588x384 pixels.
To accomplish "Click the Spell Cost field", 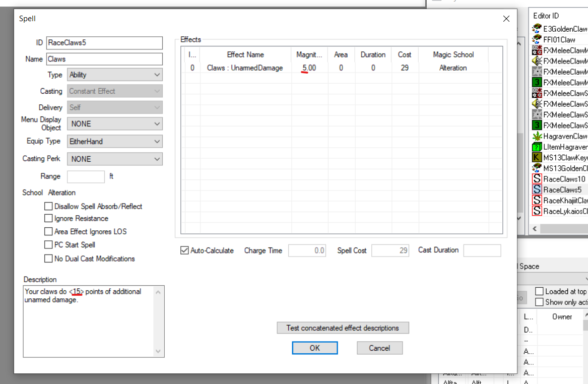I will pos(390,250).
